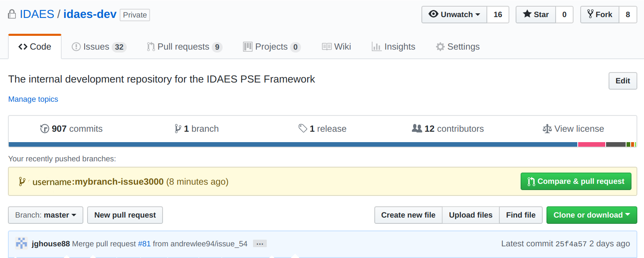Open Clone or download dropdown
The height and width of the screenshot is (258, 644).
pyautogui.click(x=591, y=215)
